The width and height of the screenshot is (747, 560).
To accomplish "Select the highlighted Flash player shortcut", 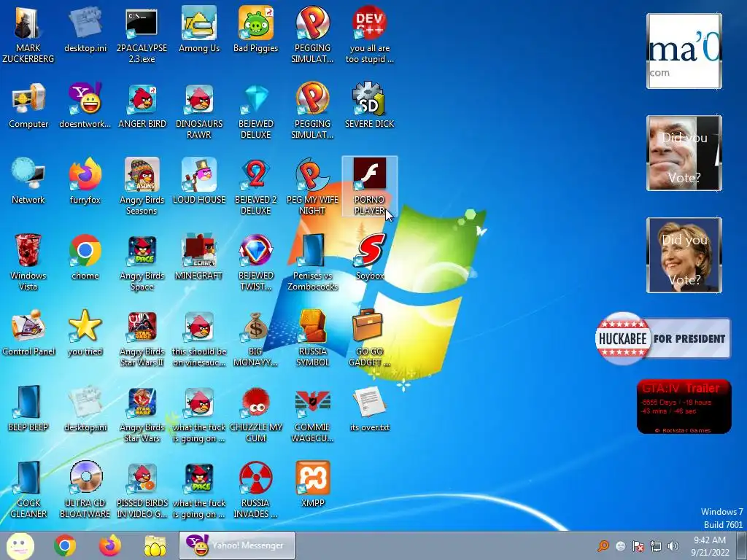I will click(x=370, y=186).
